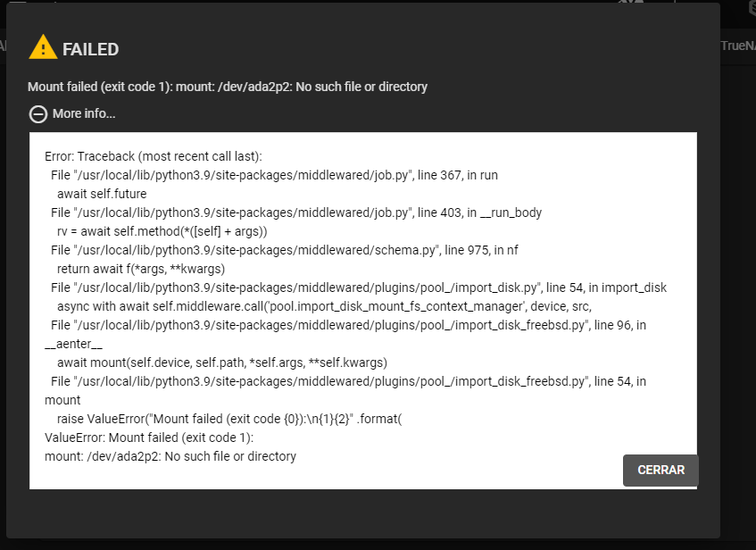Image resolution: width=756 pixels, height=550 pixels.
Task: Collapse the "More info..." section
Action: coord(84,113)
